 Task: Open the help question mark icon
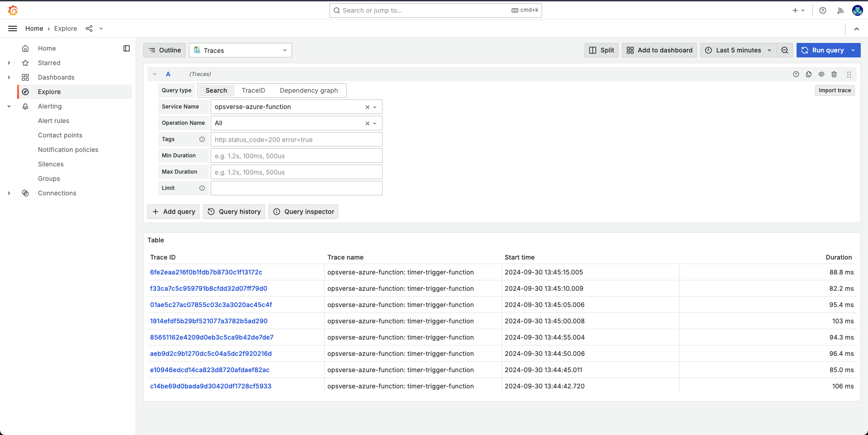[823, 10]
